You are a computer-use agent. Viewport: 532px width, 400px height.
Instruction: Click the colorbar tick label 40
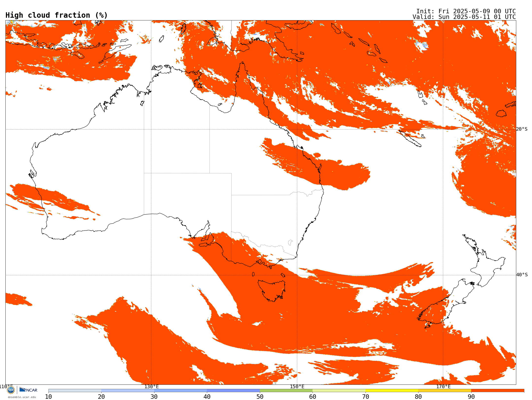(x=207, y=397)
